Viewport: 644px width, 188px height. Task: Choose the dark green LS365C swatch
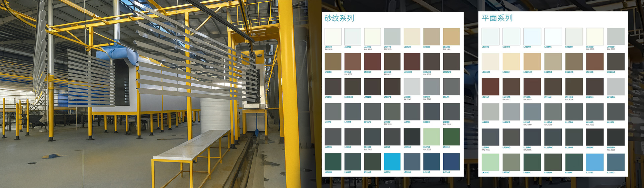point(451,137)
